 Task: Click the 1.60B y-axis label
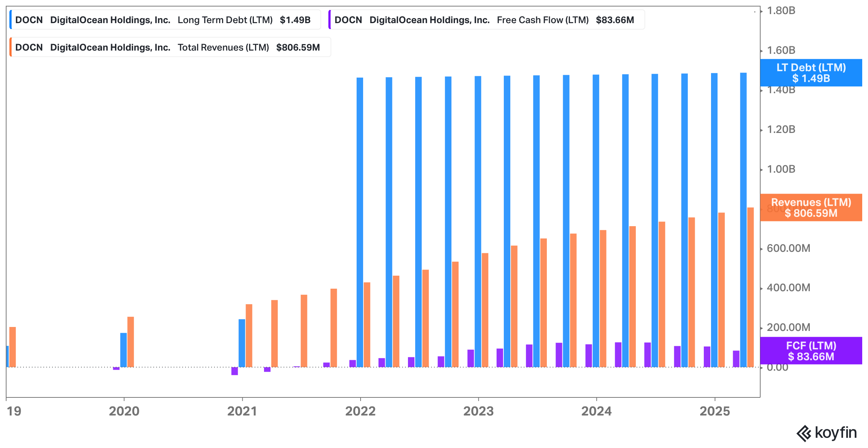[x=781, y=50]
